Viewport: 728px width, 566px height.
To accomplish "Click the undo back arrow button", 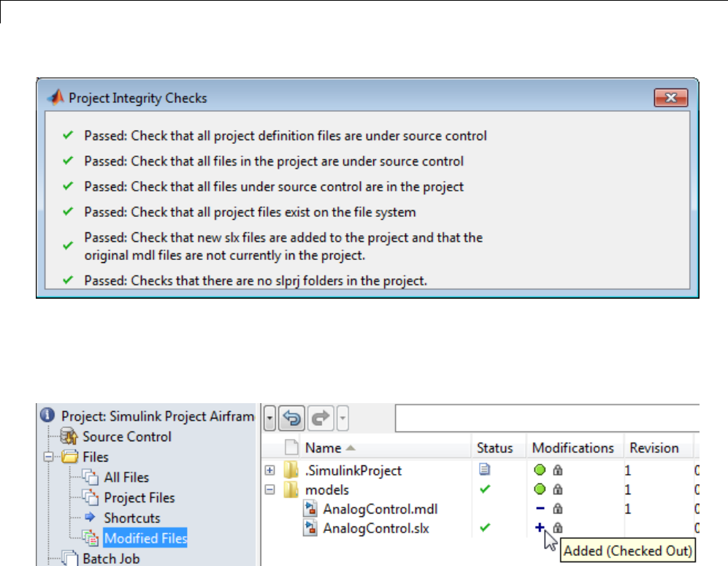I will coord(291,418).
